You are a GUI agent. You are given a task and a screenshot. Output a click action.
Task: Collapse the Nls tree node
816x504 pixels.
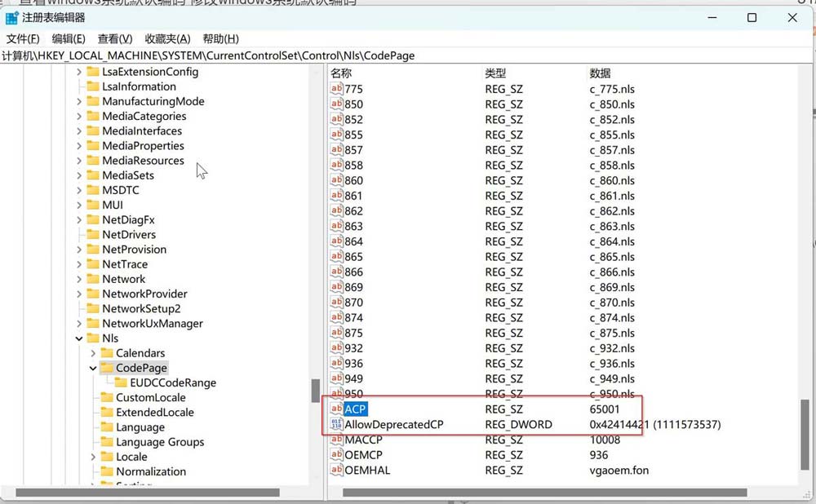tap(79, 338)
